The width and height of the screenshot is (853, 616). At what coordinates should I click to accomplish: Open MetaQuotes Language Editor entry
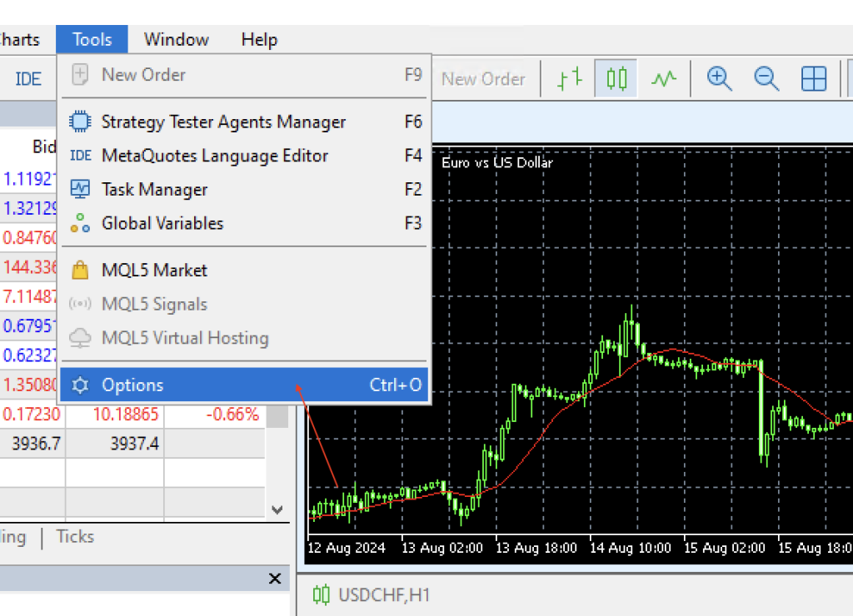click(x=244, y=156)
